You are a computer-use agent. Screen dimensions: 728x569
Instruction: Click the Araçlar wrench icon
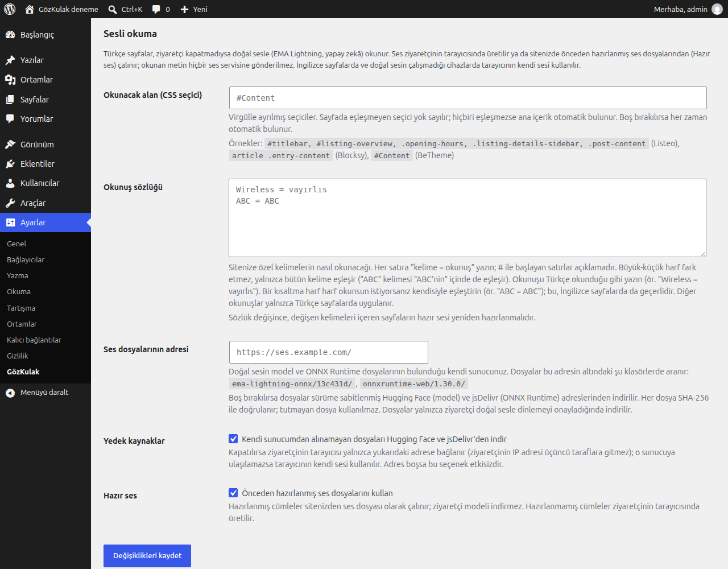10,203
